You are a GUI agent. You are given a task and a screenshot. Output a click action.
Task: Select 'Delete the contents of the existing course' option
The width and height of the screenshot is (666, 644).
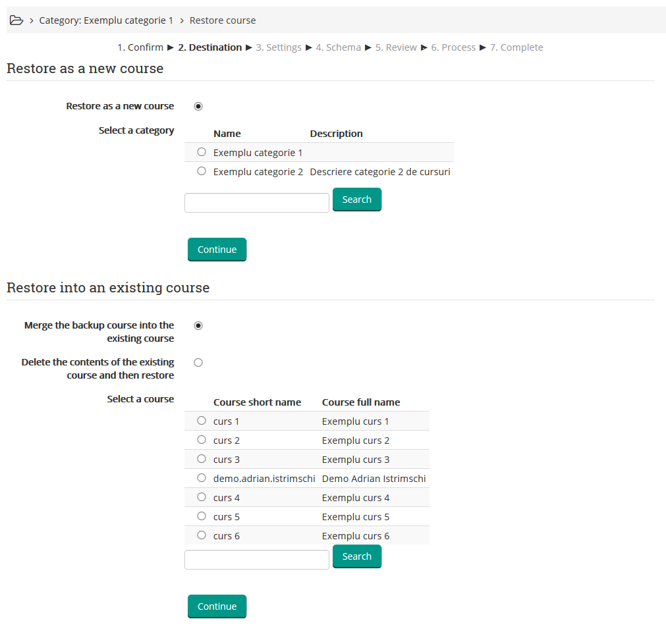tap(198, 362)
